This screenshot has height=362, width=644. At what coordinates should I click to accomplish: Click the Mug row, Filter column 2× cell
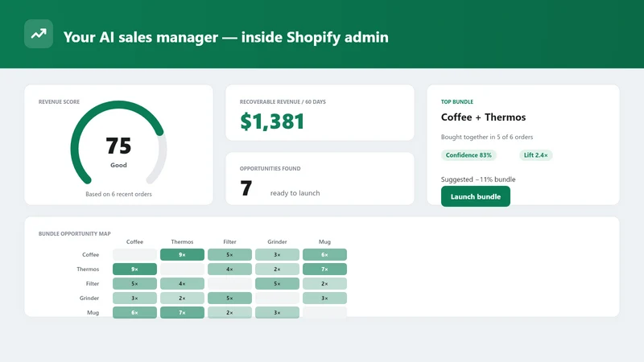pos(229,312)
